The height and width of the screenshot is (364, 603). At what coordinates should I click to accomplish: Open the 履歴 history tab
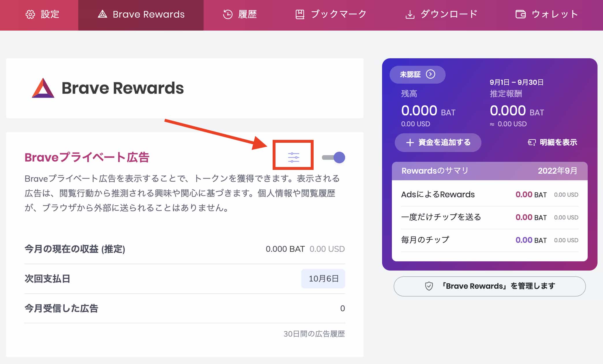240,14
